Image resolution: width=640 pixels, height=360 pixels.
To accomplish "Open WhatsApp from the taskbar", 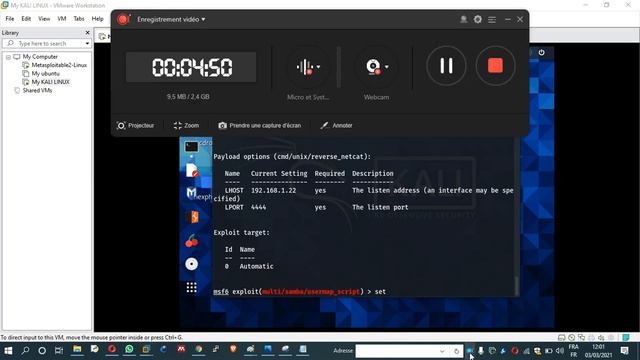I will (x=129, y=349).
